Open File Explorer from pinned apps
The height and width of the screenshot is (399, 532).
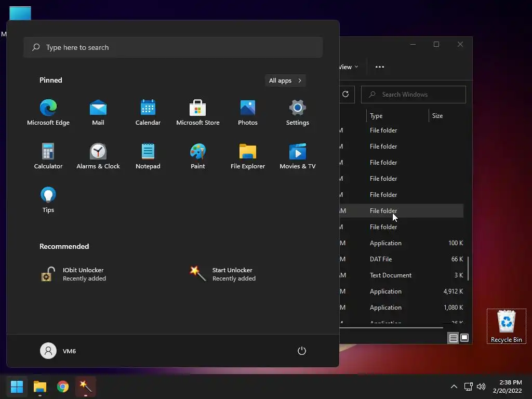248,156
